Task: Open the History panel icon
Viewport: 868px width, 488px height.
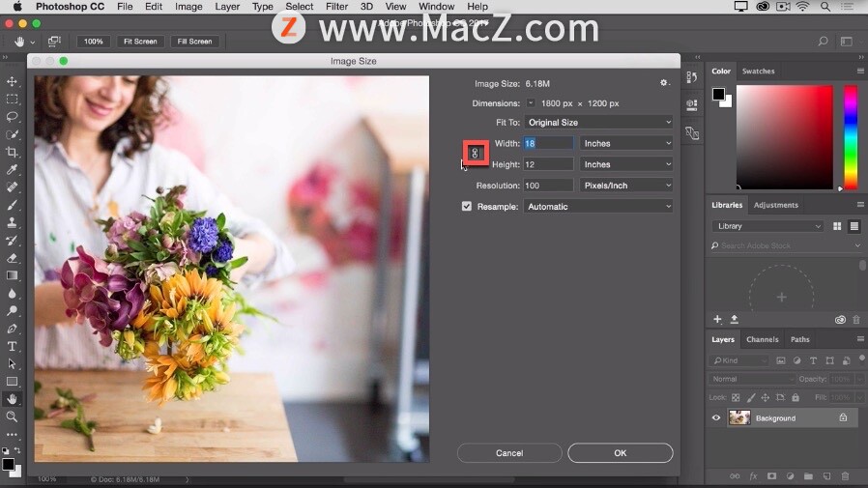Action: [x=691, y=77]
